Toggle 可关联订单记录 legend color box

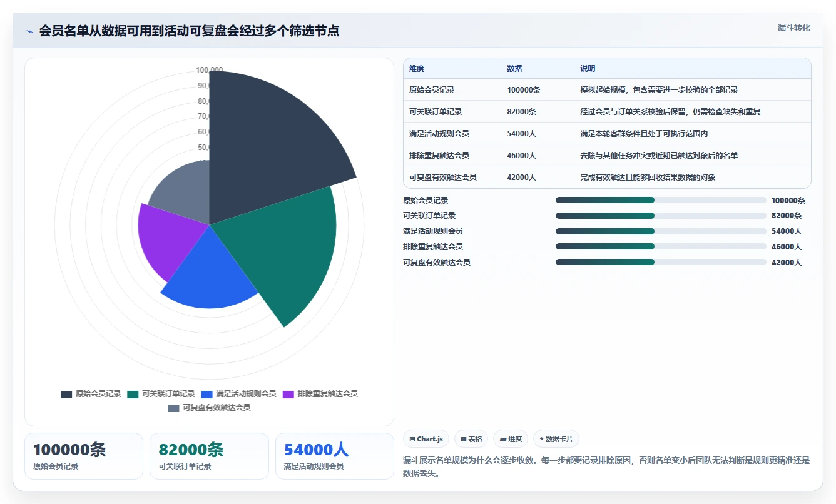[133, 394]
